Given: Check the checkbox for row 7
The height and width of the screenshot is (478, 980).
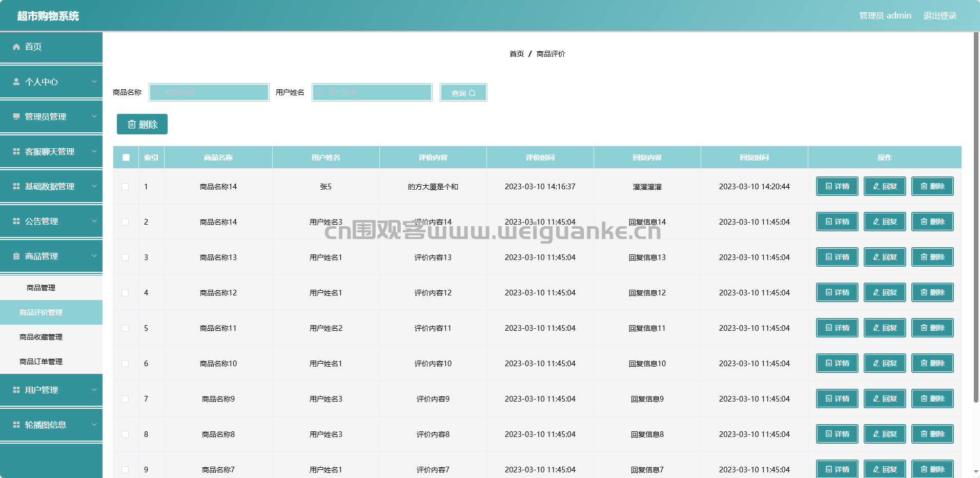Looking at the screenshot, I should click(125, 399).
